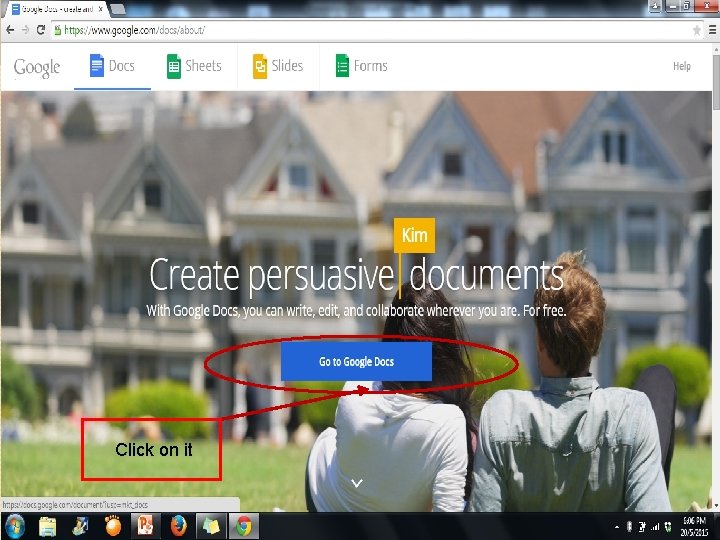Click the Google Docs browser tab title
720x540 pixels.
[57, 9]
